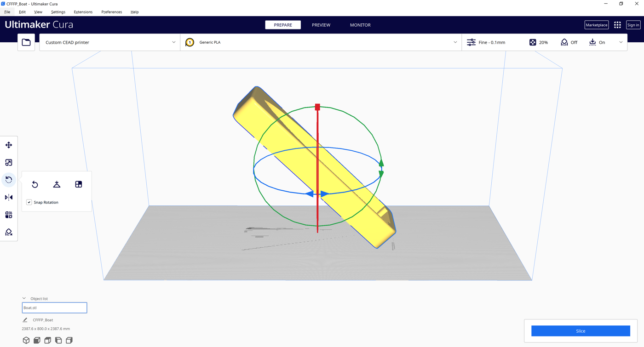
Task: Click the Lay Flat icon
Action: [57, 184]
